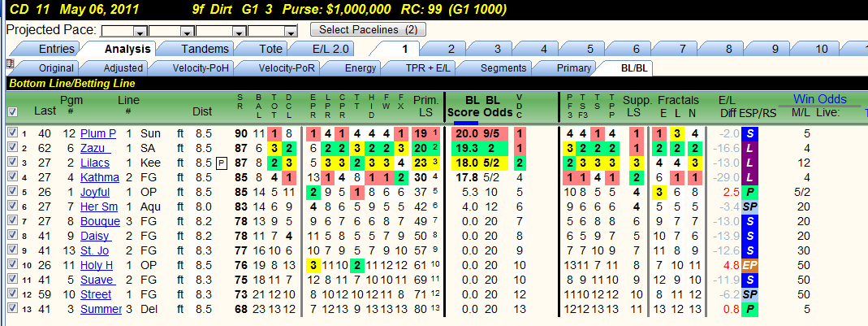
Task: Open the fourth Projected Pace dropdown
Action: coord(291,31)
